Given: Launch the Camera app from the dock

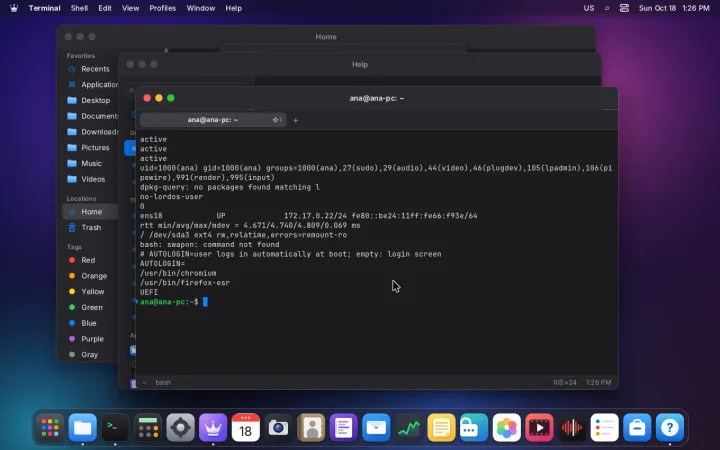Looking at the screenshot, I should click(x=278, y=428).
